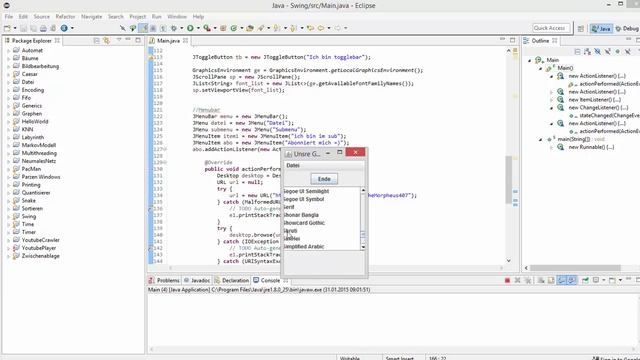Image resolution: width=640 pixels, height=360 pixels.
Task: Click Pin Console green icon
Action: pos(585,280)
